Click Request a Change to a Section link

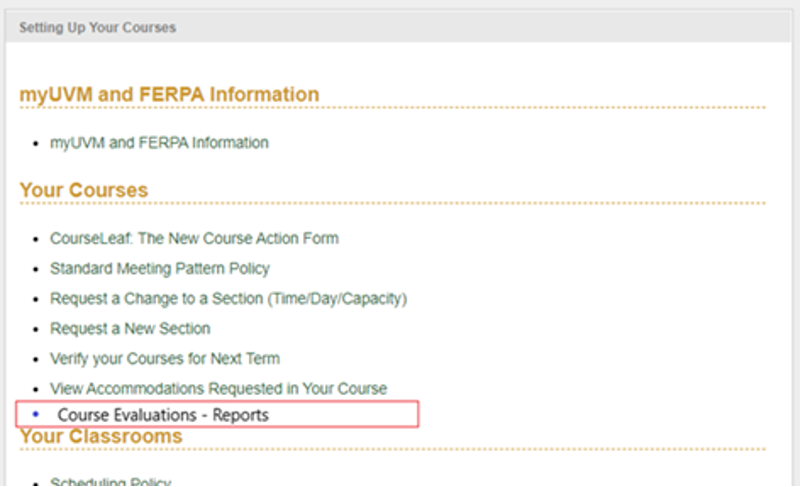[x=228, y=299]
